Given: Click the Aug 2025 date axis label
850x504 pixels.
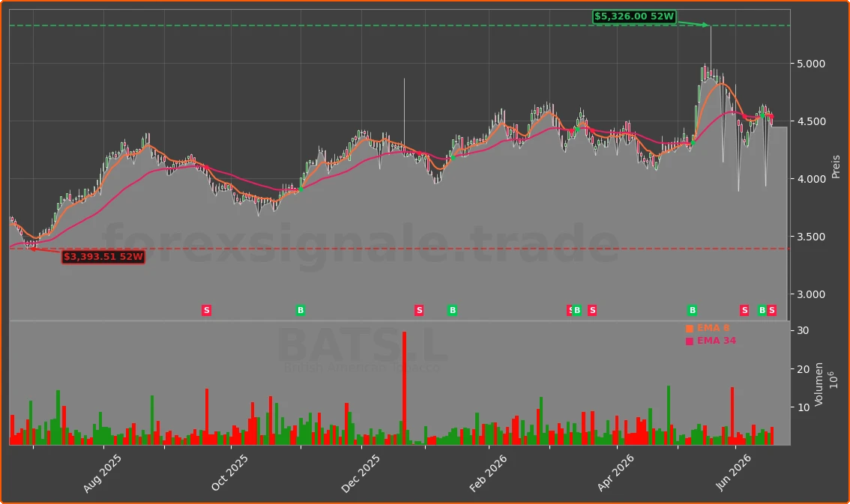Looking at the screenshot, I should tap(103, 473).
